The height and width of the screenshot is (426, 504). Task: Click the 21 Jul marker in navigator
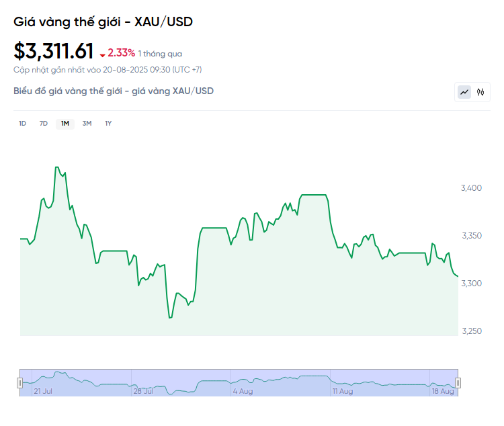[x=43, y=390]
